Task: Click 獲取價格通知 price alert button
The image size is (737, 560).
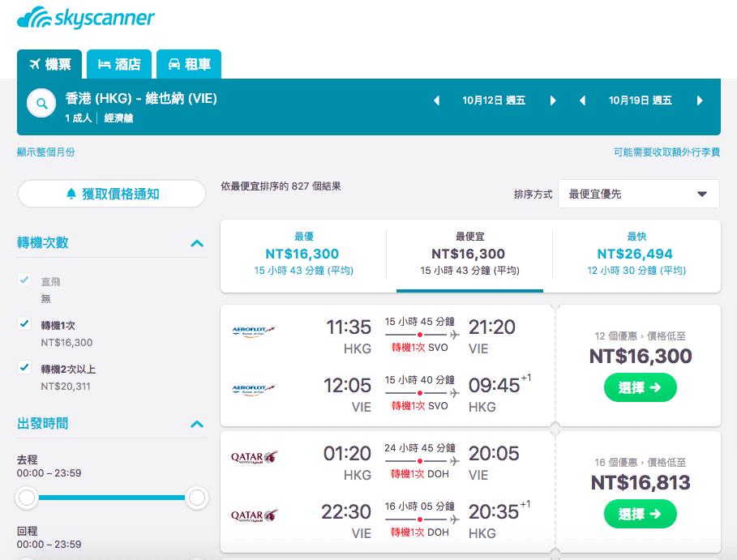Action: tap(112, 194)
